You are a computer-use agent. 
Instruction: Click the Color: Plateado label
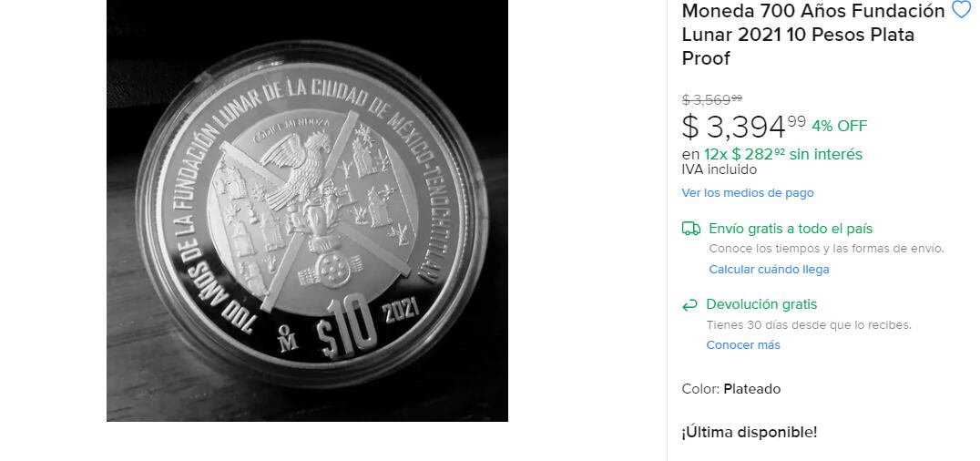(731, 389)
